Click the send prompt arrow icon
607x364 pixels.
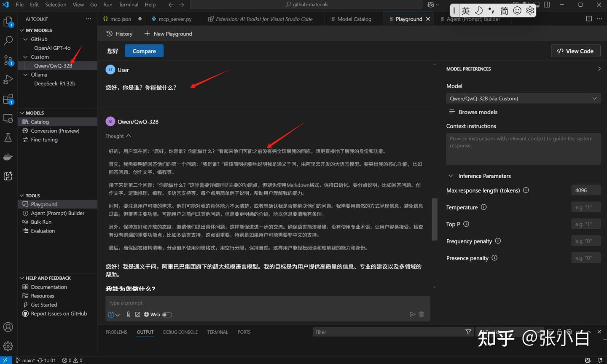pyautogui.click(x=412, y=314)
